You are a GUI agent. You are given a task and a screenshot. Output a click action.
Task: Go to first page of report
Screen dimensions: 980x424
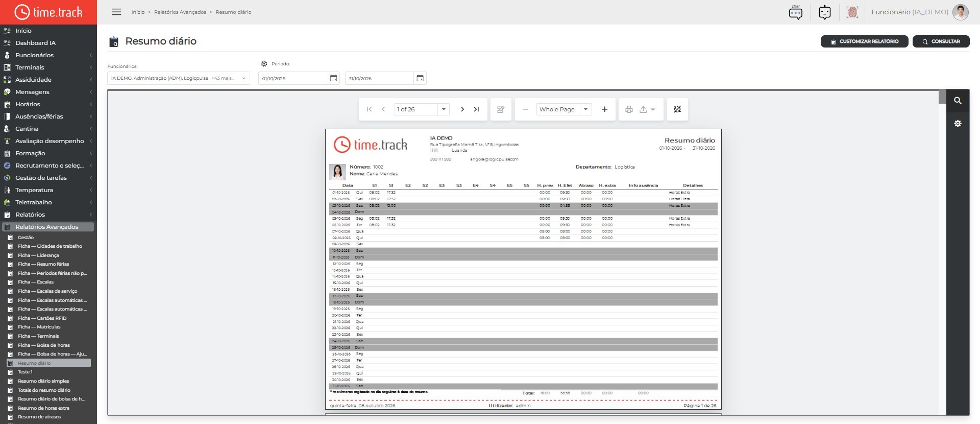coord(369,109)
